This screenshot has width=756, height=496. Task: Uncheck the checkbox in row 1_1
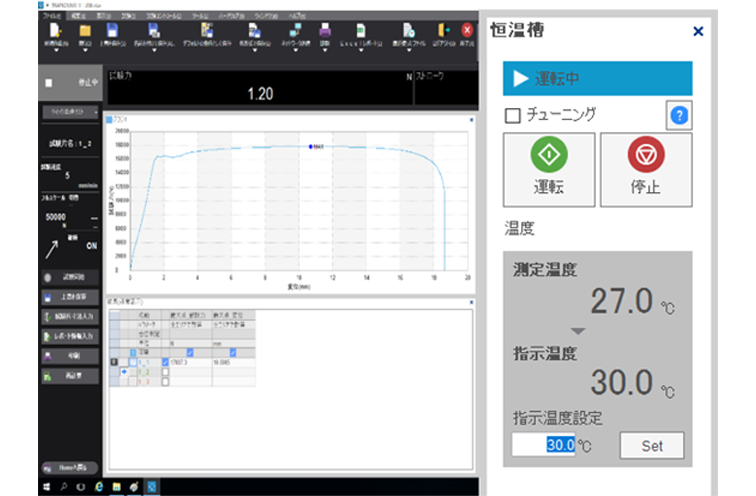pos(165,362)
